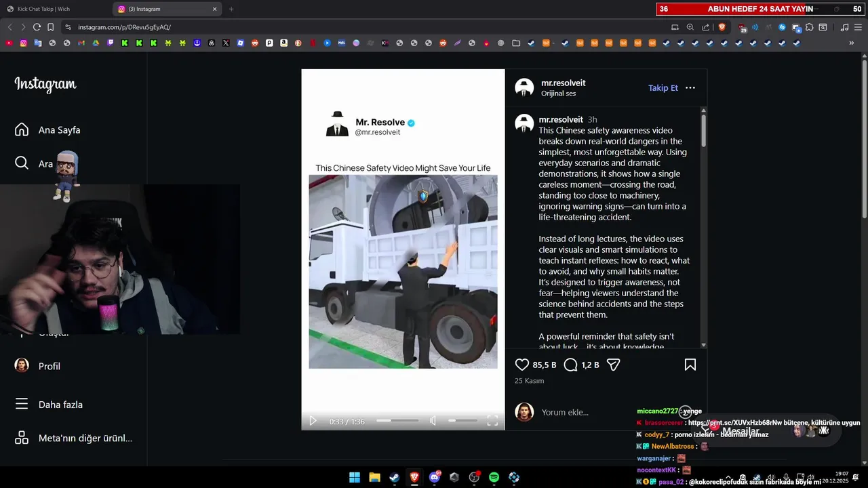Screen dimensions: 868x488
Task: Open the Extensions puzzle icon
Action: [x=810, y=27]
